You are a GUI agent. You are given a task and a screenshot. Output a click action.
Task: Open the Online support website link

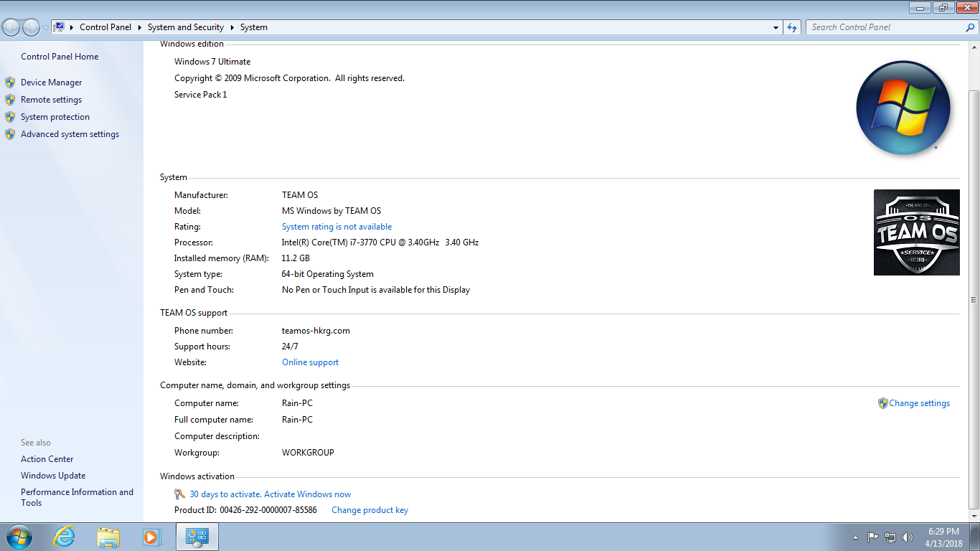pos(310,362)
